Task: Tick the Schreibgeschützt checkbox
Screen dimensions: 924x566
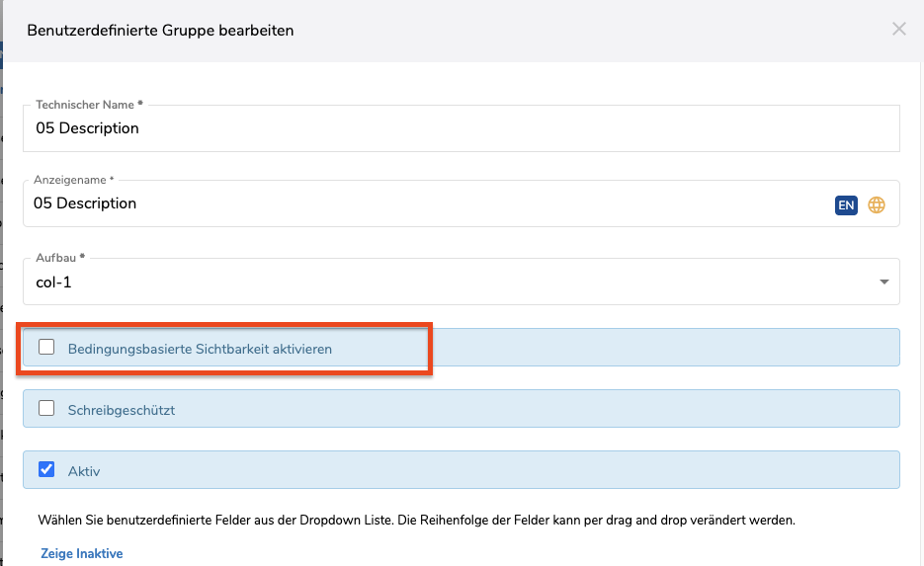Action: pos(46,409)
